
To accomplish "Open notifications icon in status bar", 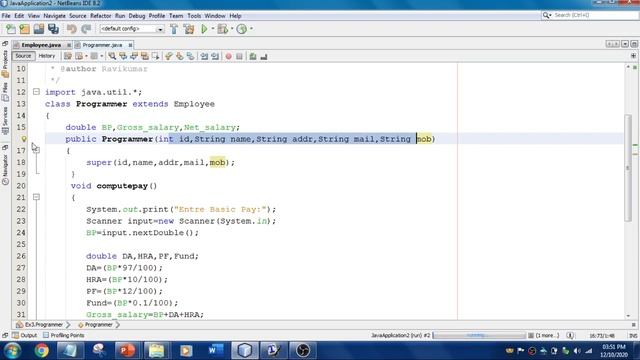I will (570, 336).
